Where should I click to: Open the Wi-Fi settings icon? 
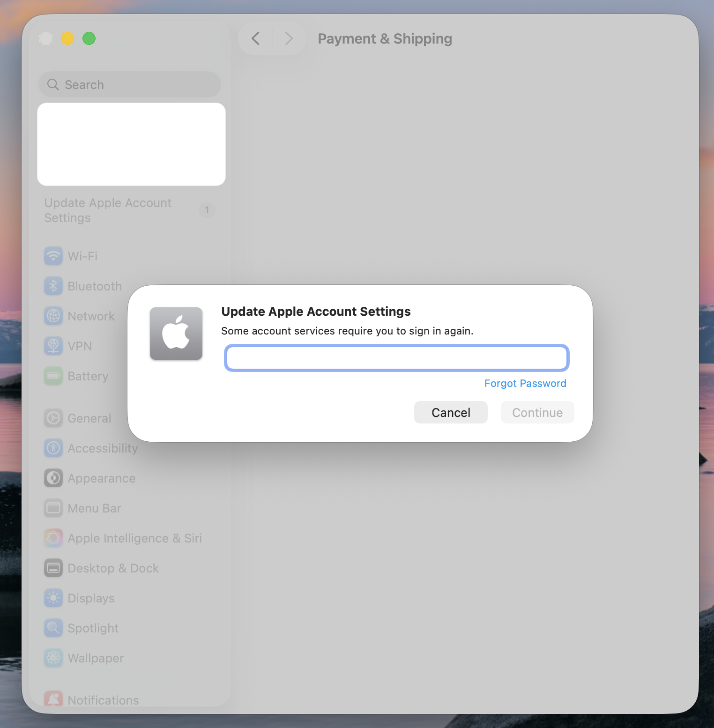53,256
